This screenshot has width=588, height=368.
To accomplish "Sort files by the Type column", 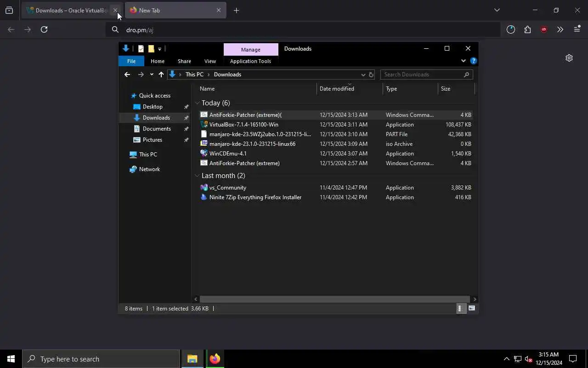I will [x=410, y=89].
